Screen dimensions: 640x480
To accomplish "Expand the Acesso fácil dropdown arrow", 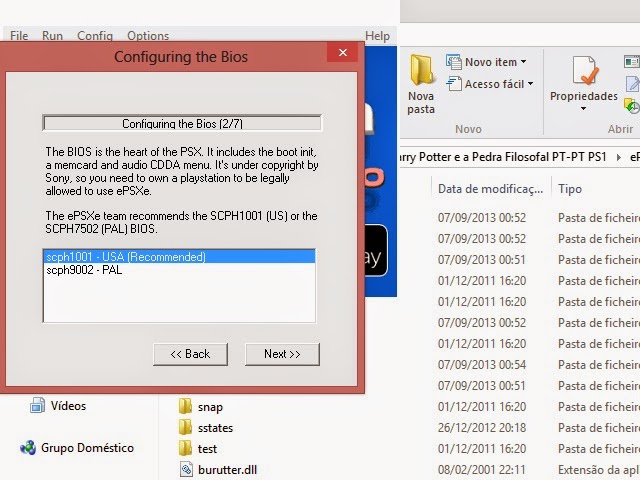I will (530, 84).
